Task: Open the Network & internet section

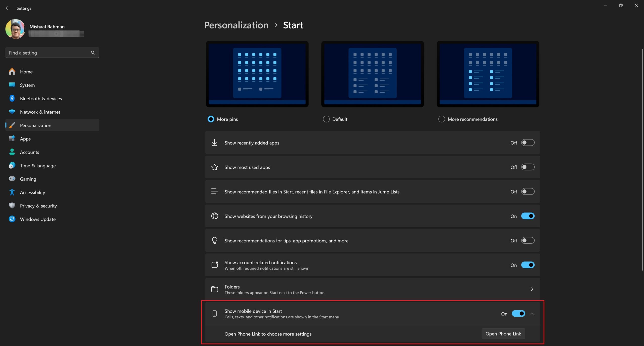Action: coord(40,112)
